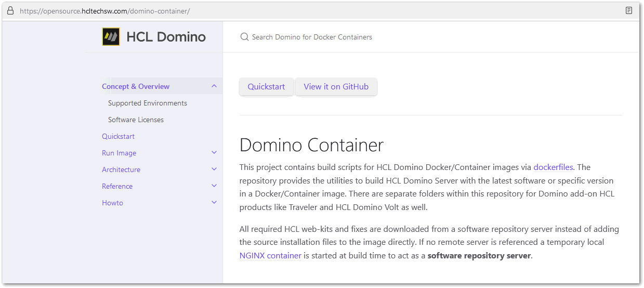Click the HCL Domino site title

pyautogui.click(x=166, y=37)
